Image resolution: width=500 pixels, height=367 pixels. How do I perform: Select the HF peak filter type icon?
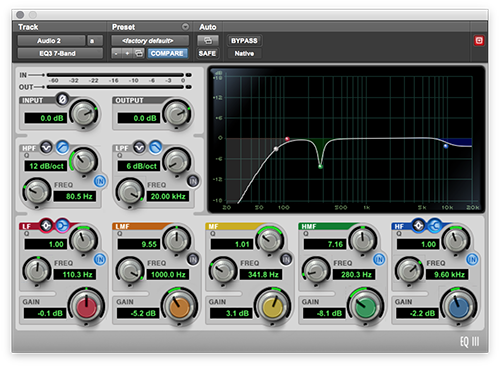[418, 226]
